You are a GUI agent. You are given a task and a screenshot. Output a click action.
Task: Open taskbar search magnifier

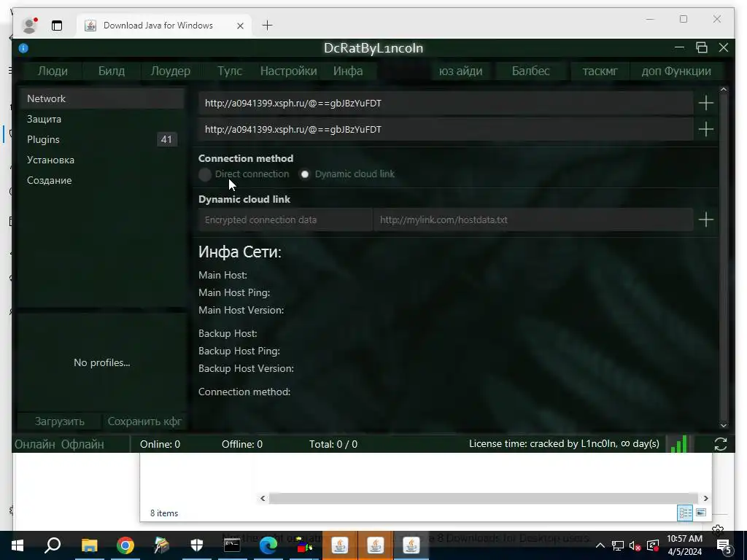click(x=53, y=545)
